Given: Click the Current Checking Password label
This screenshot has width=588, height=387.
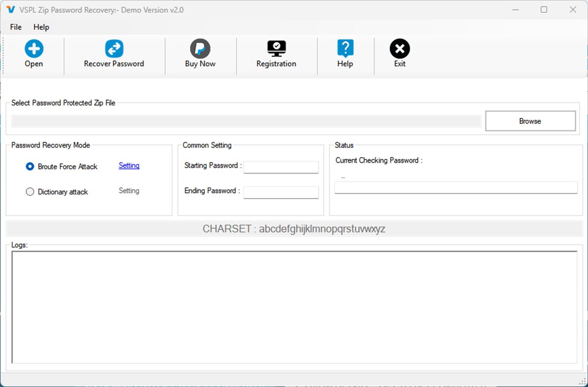Looking at the screenshot, I should tap(379, 160).
